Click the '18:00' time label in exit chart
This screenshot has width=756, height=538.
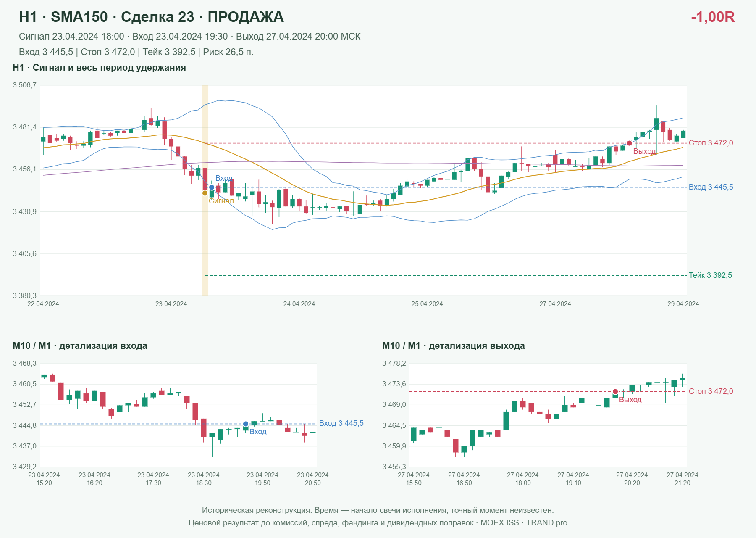point(523,483)
